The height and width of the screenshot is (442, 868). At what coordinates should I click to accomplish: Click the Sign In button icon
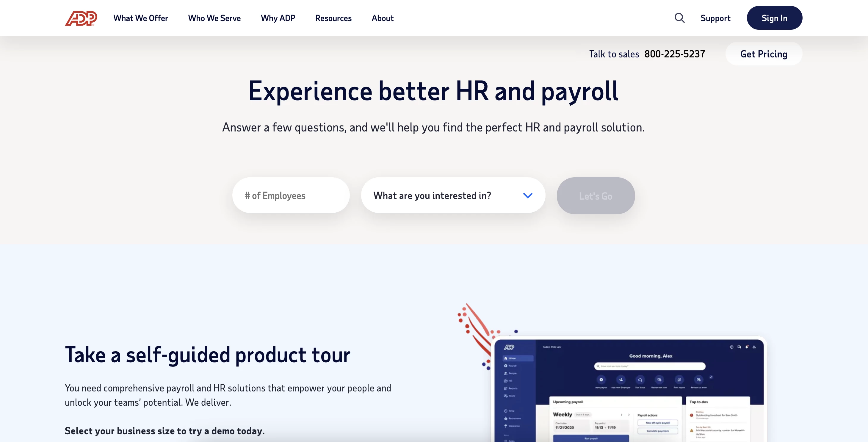774,18
